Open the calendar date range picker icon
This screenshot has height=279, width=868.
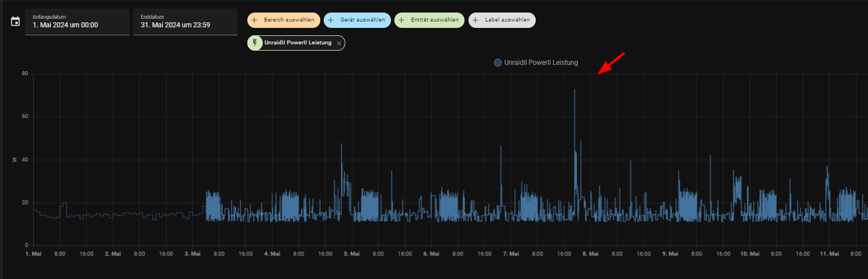[15, 22]
